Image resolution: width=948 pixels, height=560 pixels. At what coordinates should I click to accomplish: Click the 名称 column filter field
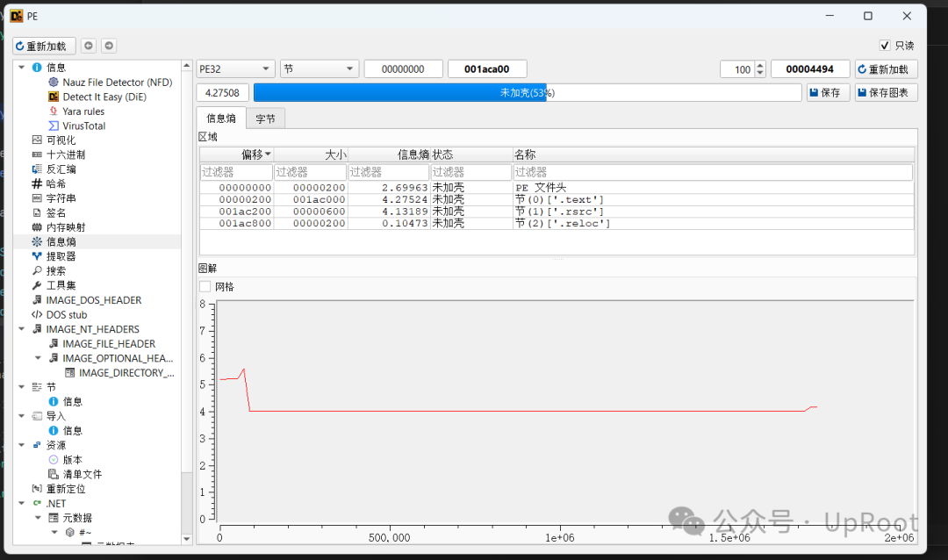pyautogui.click(x=713, y=172)
